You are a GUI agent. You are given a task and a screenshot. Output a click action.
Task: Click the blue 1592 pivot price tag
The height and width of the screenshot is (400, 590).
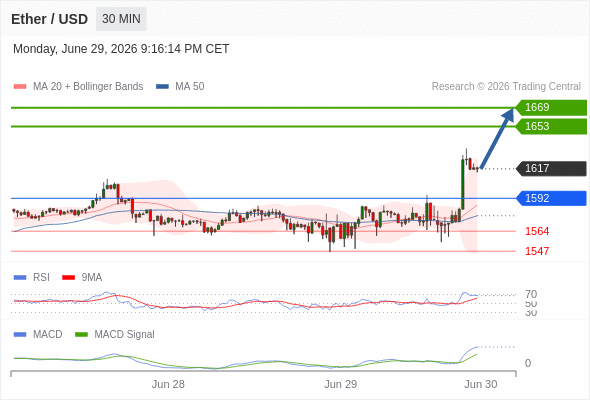[x=551, y=198]
